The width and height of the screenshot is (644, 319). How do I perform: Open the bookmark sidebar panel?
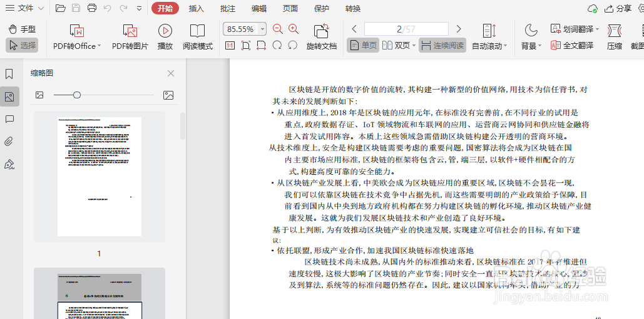click(9, 74)
